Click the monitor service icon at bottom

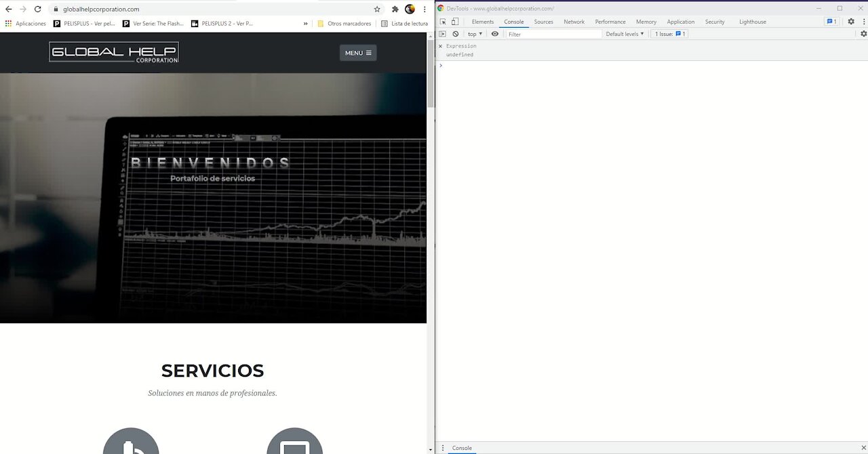coord(295,441)
